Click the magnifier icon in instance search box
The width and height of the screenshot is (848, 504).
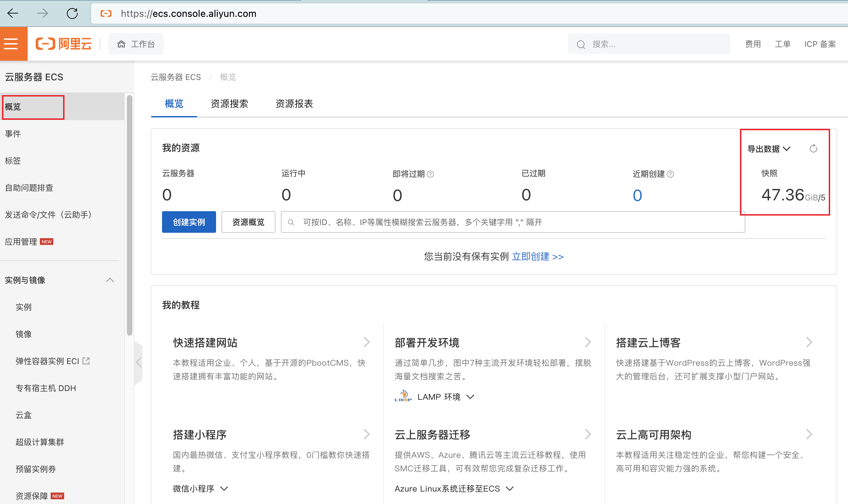[x=291, y=222]
